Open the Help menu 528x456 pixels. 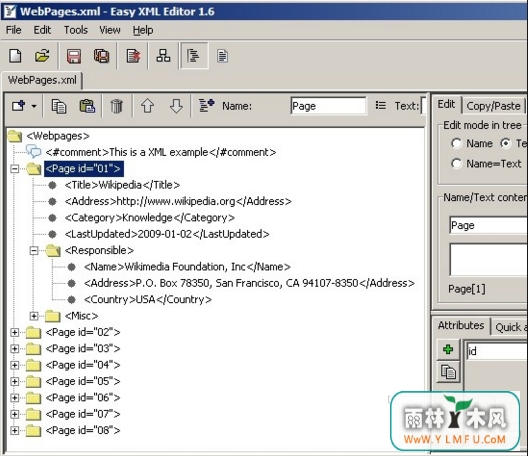click(x=143, y=30)
